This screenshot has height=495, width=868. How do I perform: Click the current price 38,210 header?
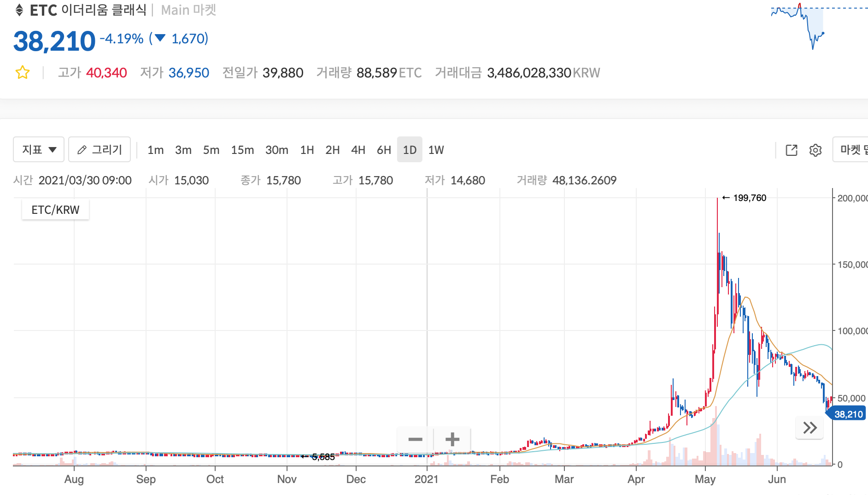pyautogui.click(x=54, y=41)
